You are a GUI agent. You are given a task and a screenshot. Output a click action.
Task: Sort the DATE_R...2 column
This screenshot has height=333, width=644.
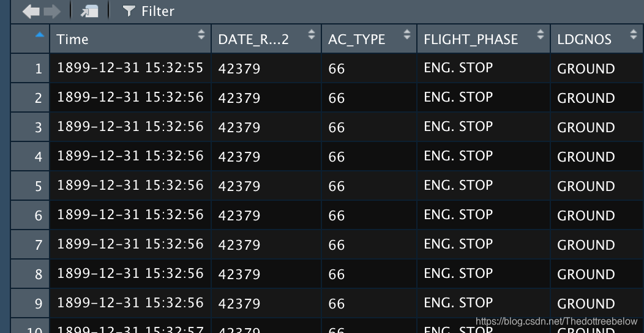[x=312, y=34]
